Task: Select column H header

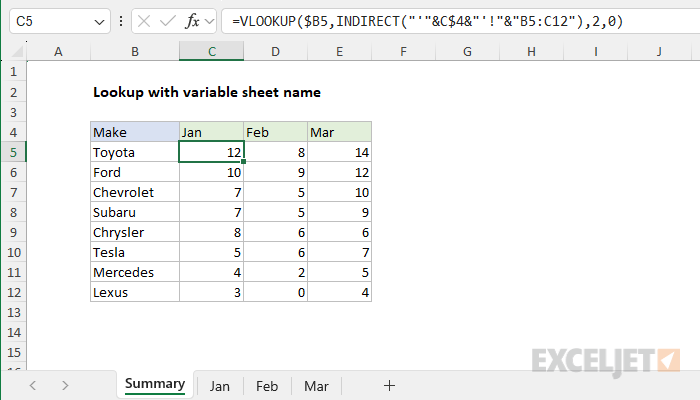Action: (x=531, y=52)
